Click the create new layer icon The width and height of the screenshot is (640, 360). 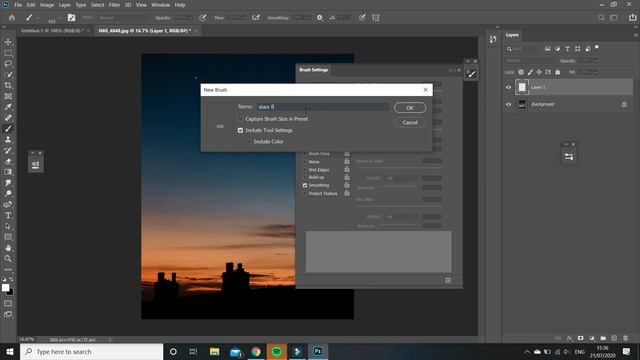(614, 338)
